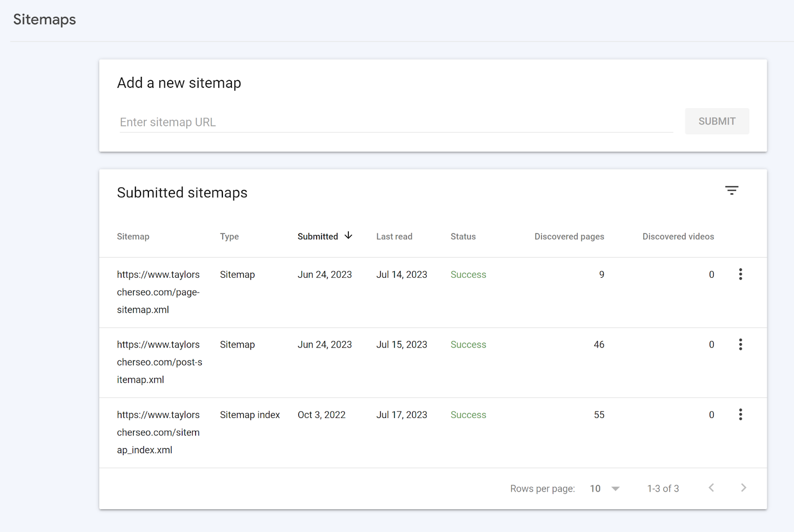
Task: Sort by the Status column header
Action: point(463,236)
